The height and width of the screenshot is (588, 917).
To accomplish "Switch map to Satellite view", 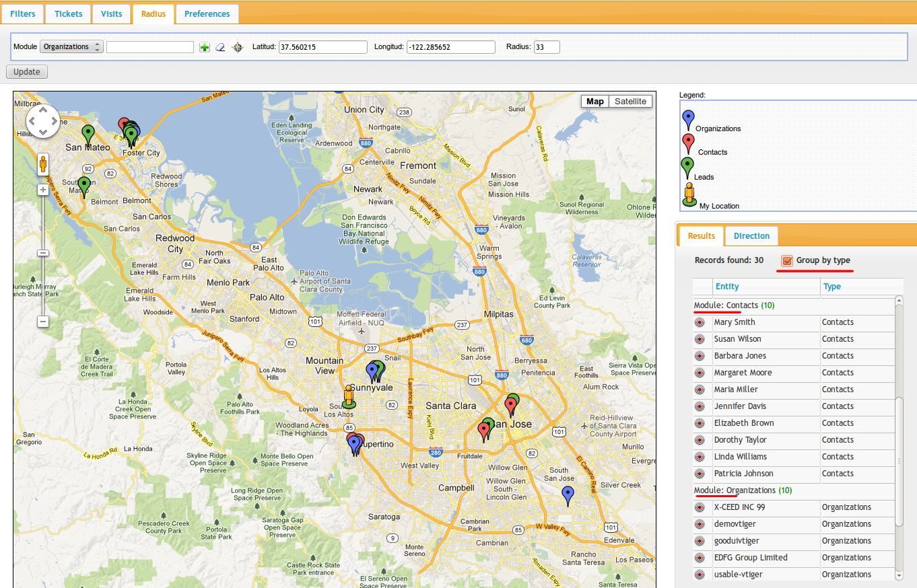I will pyautogui.click(x=630, y=102).
